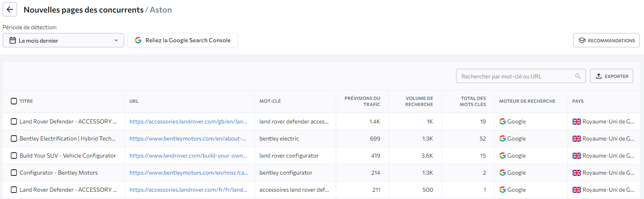The image size is (644, 199).
Task: Click search volume value 3.6K
Action: [427, 156]
